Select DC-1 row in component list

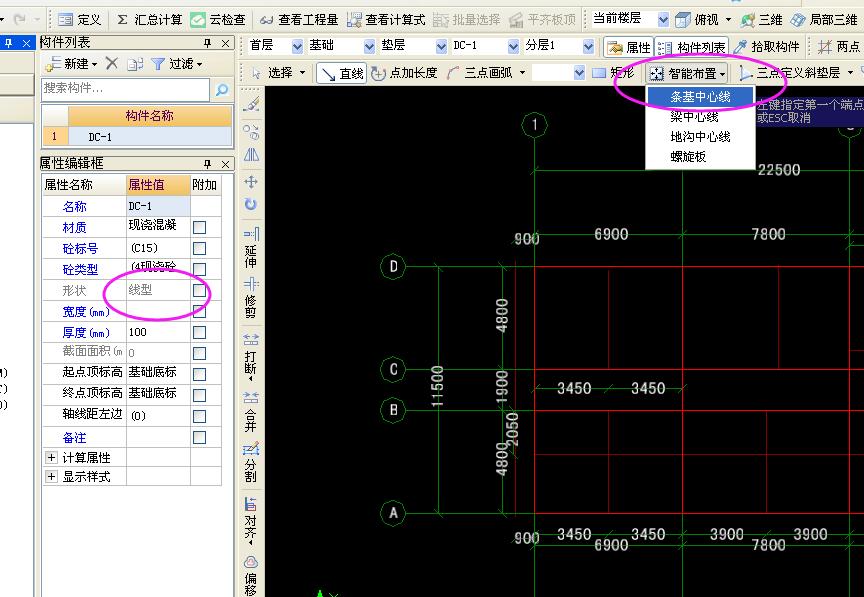pyautogui.click(x=137, y=136)
